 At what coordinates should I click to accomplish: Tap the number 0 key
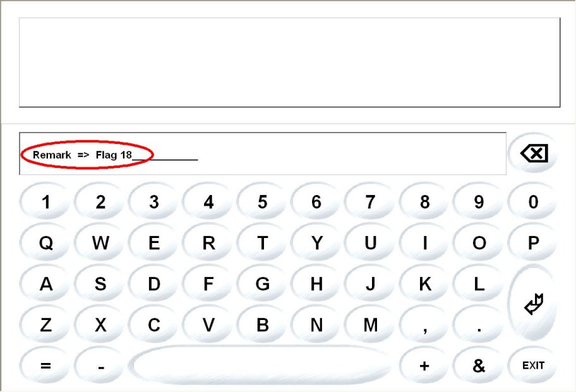coord(532,201)
